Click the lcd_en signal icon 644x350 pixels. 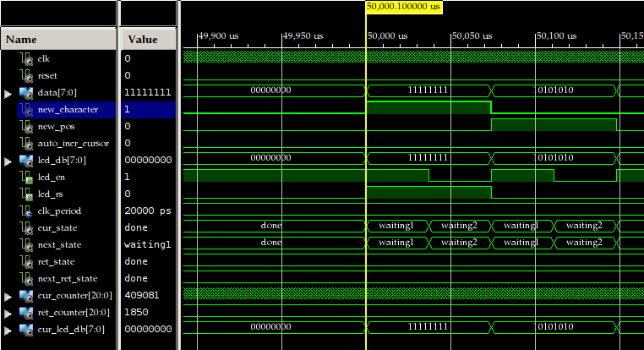[25, 178]
